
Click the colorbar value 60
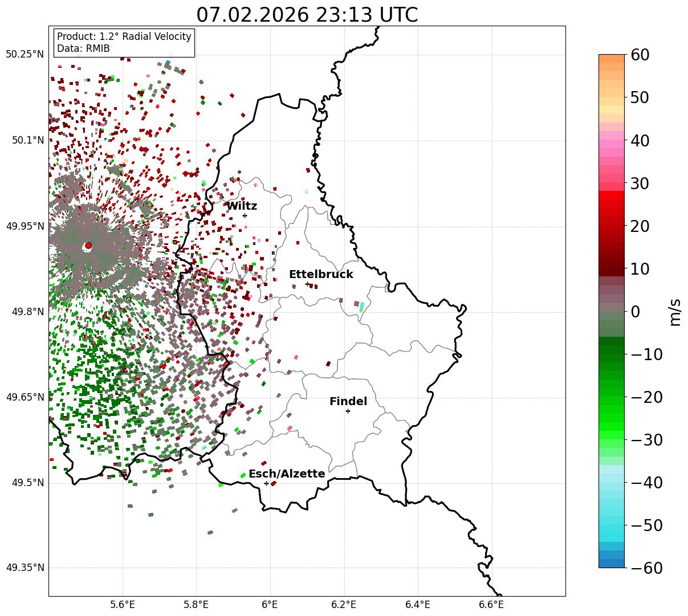(x=640, y=55)
